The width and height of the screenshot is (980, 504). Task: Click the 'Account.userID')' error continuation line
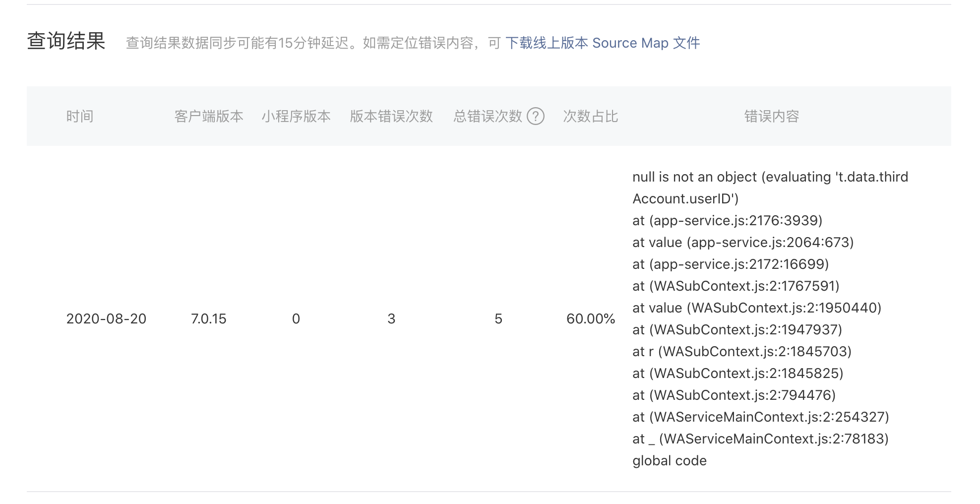(685, 199)
